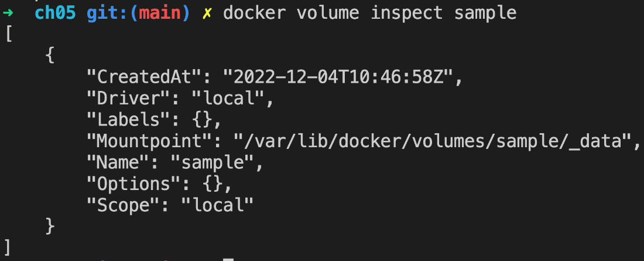Image resolution: width=644 pixels, height=261 pixels.
Task: Click the sample argument in the command
Action: (485, 13)
